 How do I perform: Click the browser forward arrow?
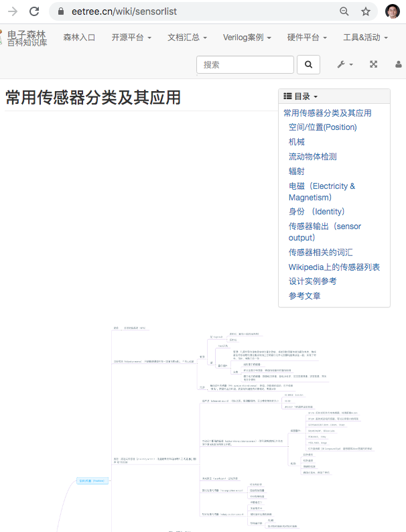click(x=13, y=11)
